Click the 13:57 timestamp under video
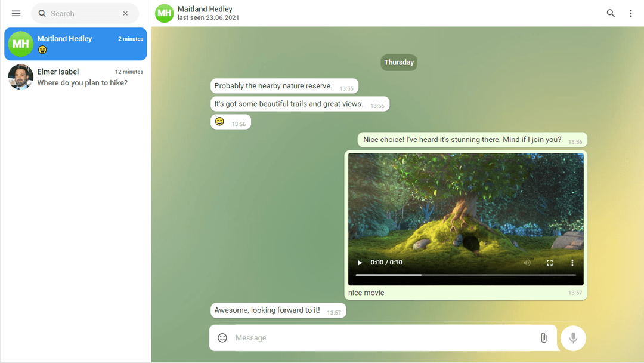The height and width of the screenshot is (363, 644). [x=575, y=293]
